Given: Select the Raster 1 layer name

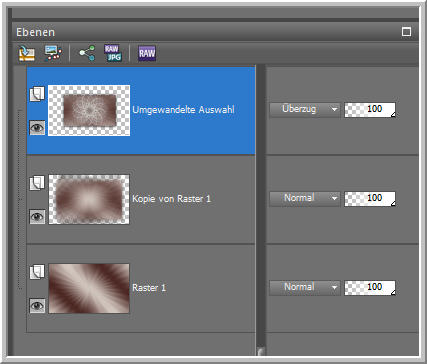Looking at the screenshot, I should pyautogui.click(x=149, y=288).
